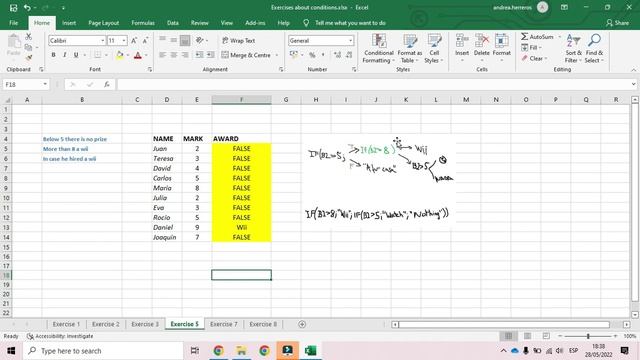Open the General number format dropdown

[351, 41]
